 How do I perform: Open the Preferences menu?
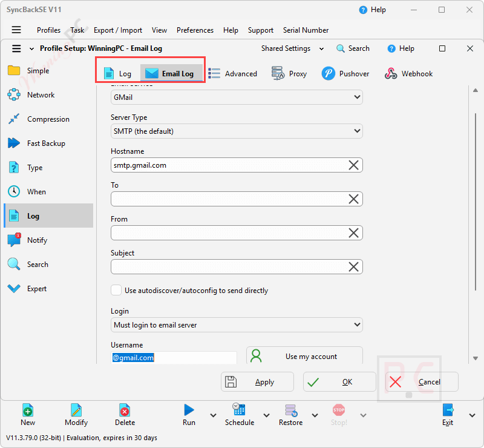(x=195, y=30)
